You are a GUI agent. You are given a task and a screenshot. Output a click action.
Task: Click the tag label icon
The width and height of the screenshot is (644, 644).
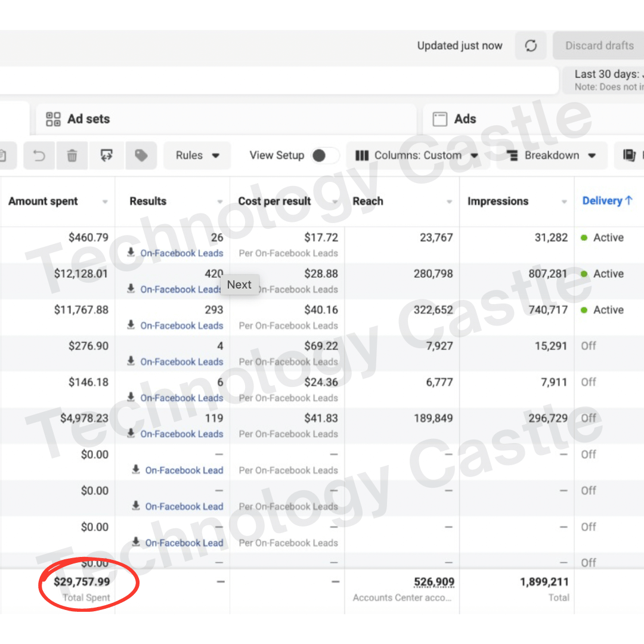141,156
